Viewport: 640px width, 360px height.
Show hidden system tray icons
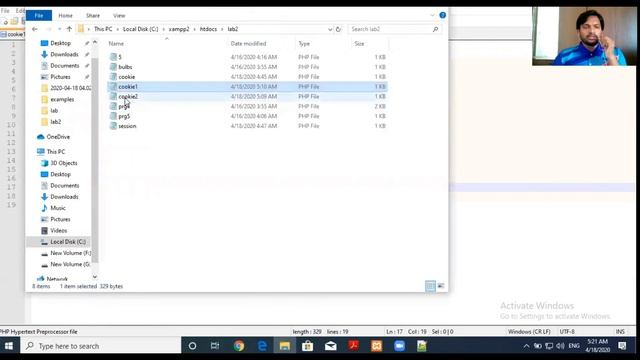click(x=526, y=346)
